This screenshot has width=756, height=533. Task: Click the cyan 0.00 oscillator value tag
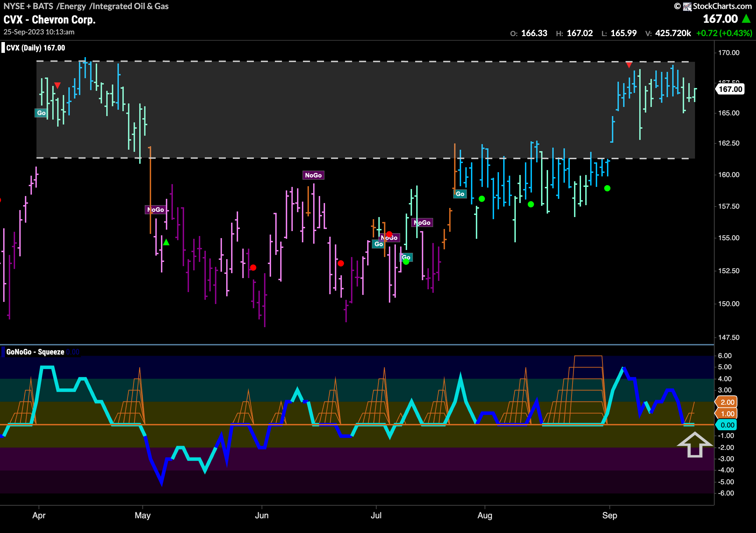(727, 425)
